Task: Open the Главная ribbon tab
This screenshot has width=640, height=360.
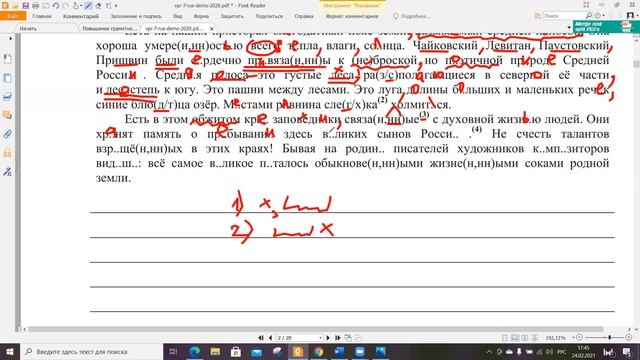Action: click(42, 16)
